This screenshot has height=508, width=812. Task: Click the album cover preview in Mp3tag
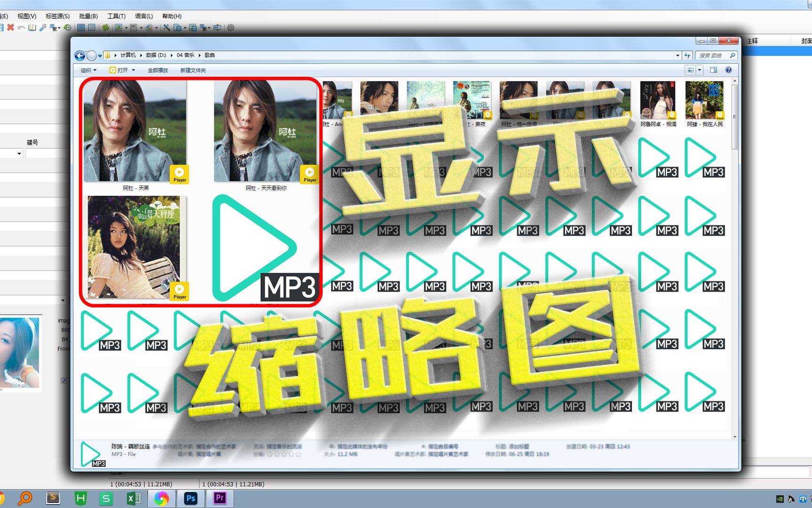tap(20, 353)
